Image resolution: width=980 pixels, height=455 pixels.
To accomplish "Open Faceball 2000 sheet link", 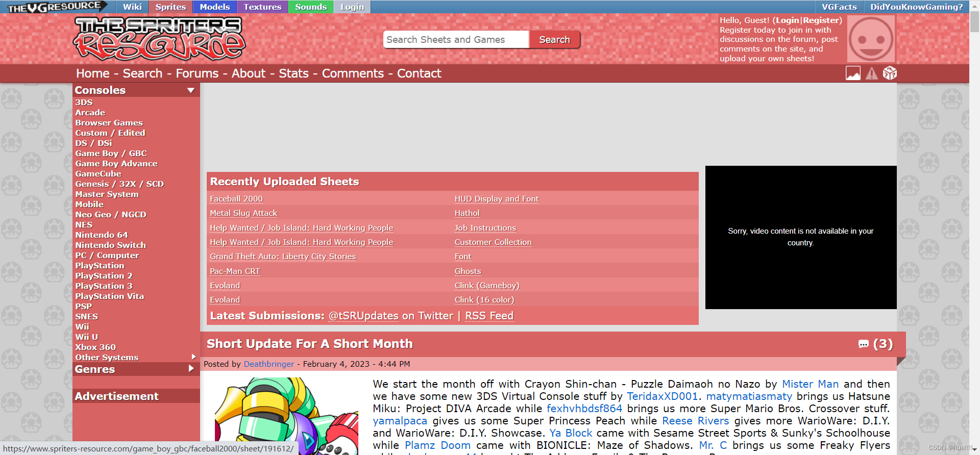I will (x=236, y=199).
